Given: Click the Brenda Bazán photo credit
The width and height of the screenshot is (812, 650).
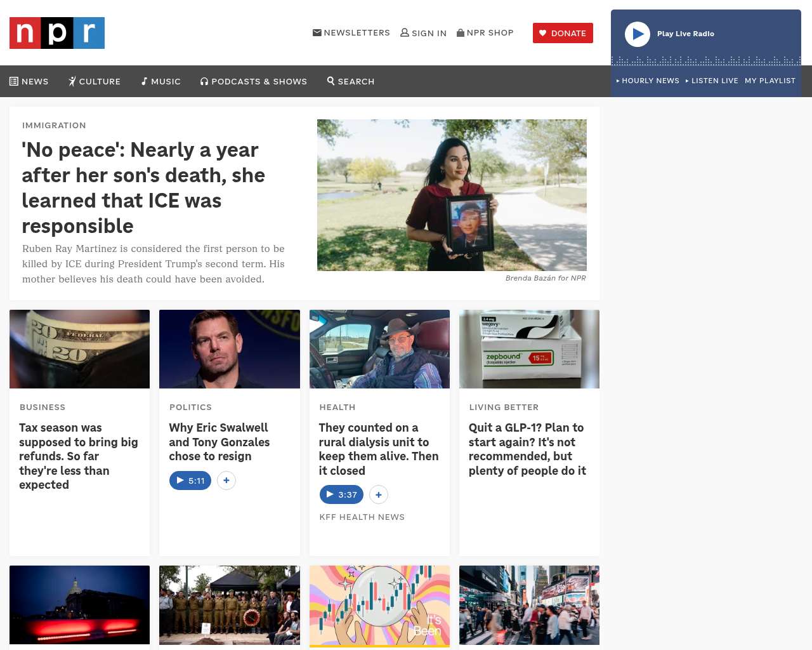Looking at the screenshot, I should pyautogui.click(x=546, y=278).
